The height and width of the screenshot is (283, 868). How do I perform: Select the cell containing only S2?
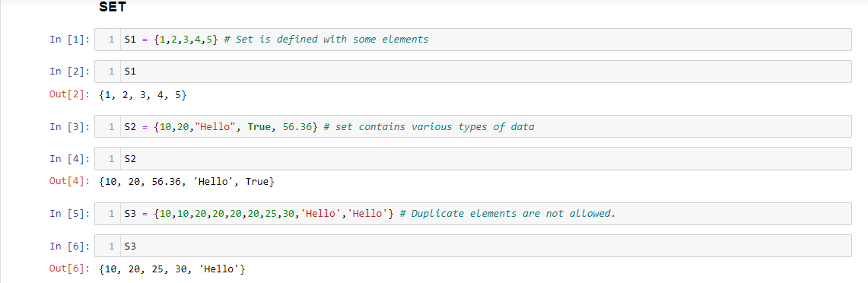click(x=472, y=158)
